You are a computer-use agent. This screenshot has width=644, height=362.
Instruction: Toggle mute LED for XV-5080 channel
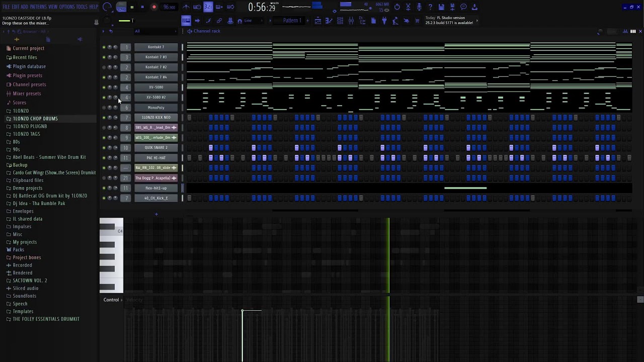(x=104, y=87)
